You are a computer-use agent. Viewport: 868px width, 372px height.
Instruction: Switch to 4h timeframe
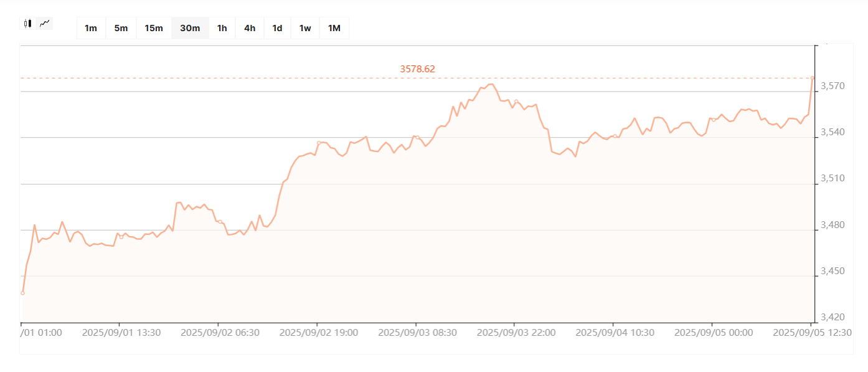pyautogui.click(x=250, y=28)
